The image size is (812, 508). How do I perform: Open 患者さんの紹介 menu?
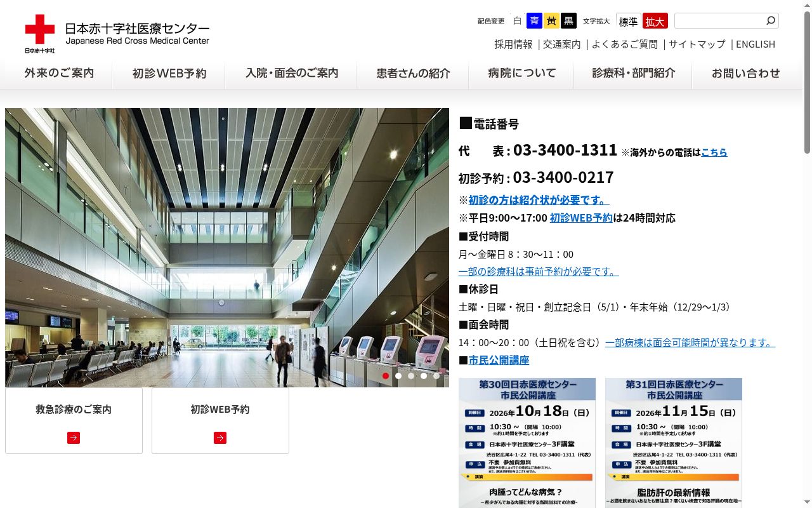(413, 74)
